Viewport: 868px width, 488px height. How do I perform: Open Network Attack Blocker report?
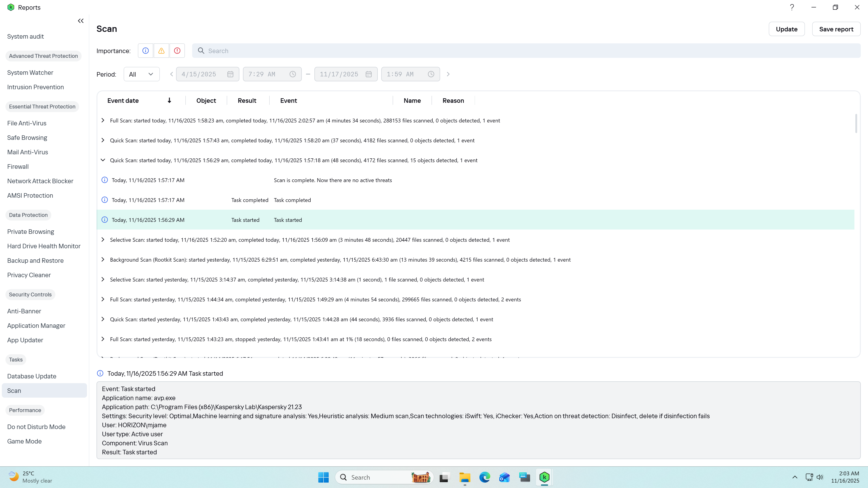[40, 181]
